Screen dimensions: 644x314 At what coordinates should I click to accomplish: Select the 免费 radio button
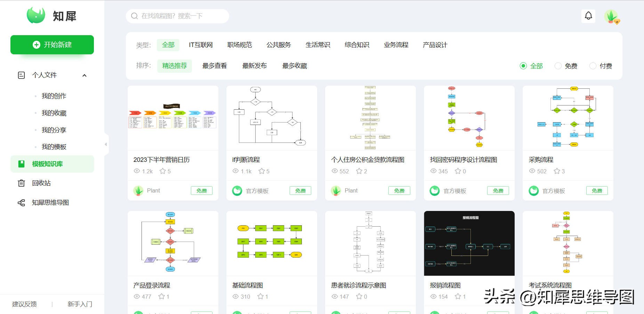pos(558,66)
